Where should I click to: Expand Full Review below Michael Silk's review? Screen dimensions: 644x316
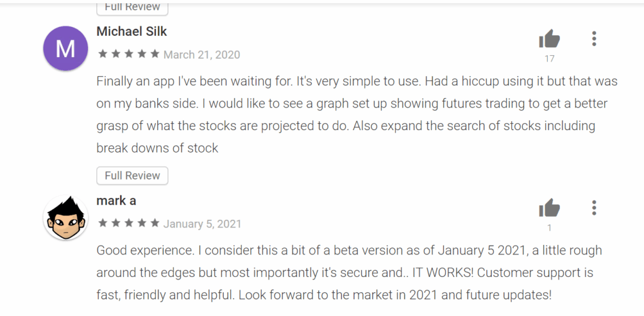[132, 175]
